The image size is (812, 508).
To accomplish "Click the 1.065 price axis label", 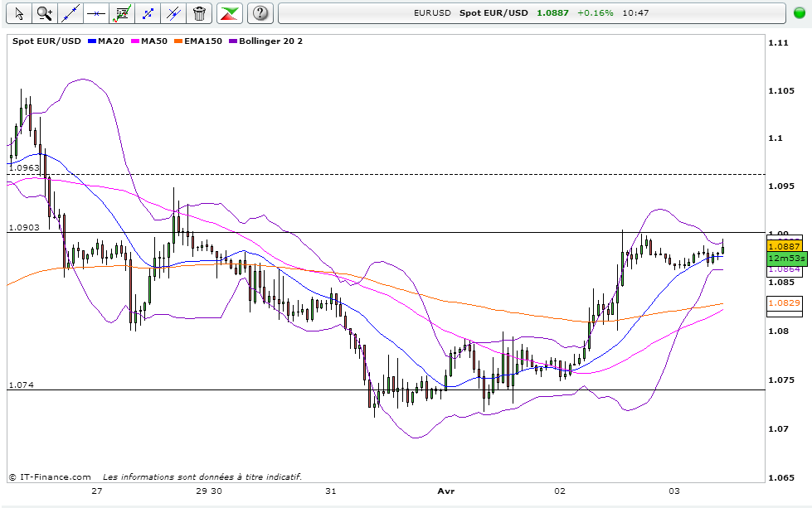I will 780,477.
